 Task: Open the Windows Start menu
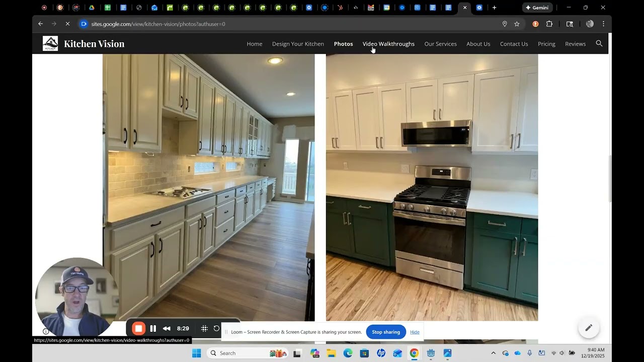coord(196,353)
